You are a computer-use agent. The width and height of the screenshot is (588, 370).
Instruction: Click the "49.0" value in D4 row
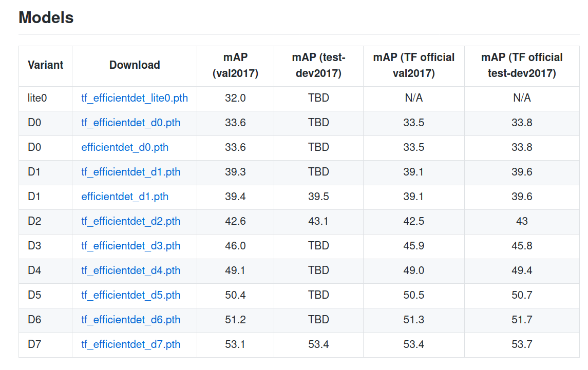[x=414, y=270]
